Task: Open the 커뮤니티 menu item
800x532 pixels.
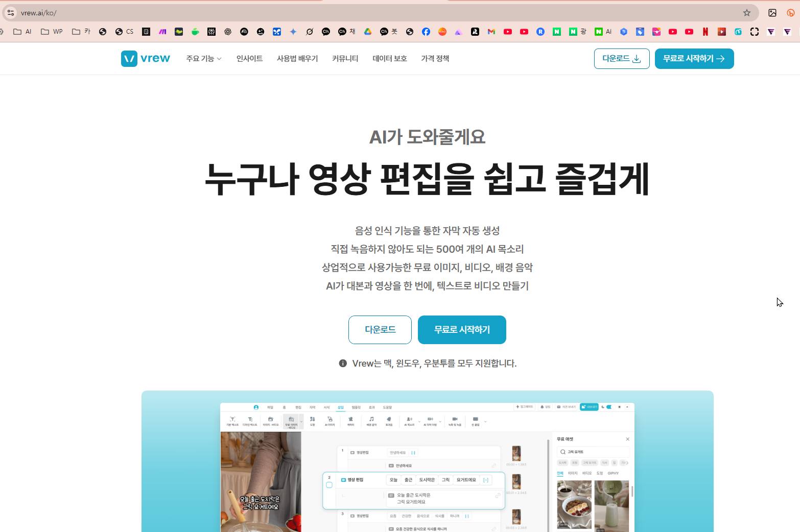Action: pyautogui.click(x=345, y=59)
